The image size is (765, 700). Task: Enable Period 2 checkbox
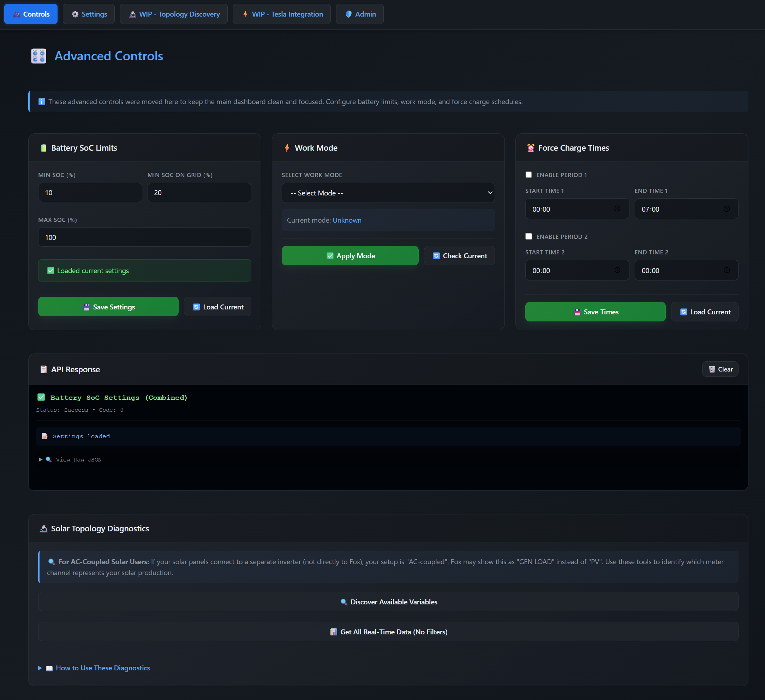click(528, 237)
